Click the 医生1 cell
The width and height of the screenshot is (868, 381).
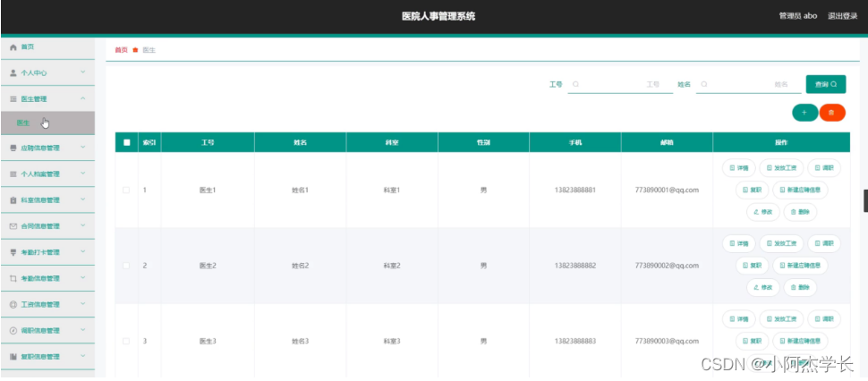point(208,190)
